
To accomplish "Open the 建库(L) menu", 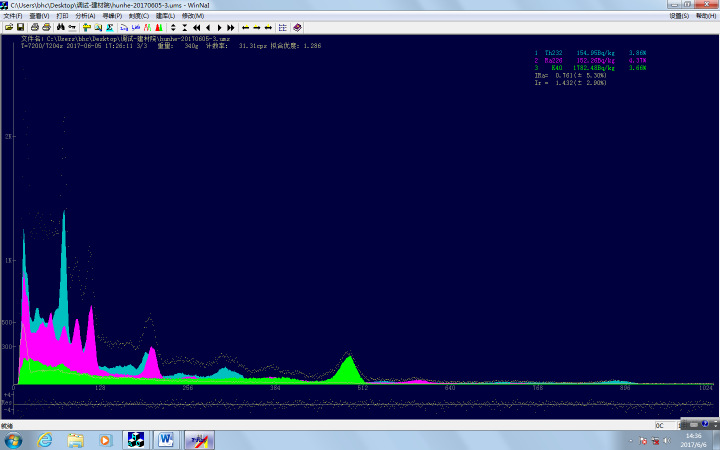I will point(165,16).
